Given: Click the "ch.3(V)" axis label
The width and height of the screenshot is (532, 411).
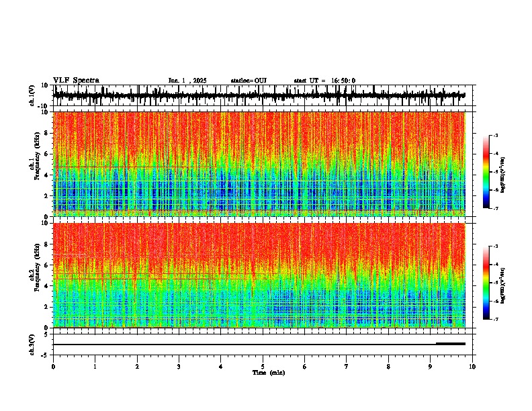Looking at the screenshot, I should (32, 345).
